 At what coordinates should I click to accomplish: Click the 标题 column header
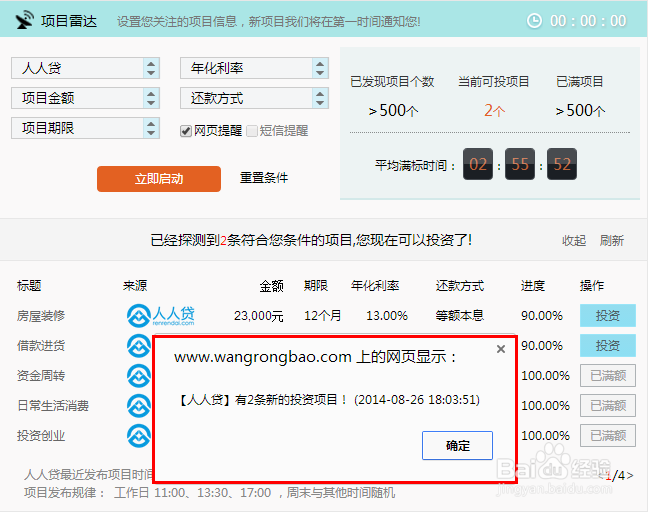[x=29, y=286]
